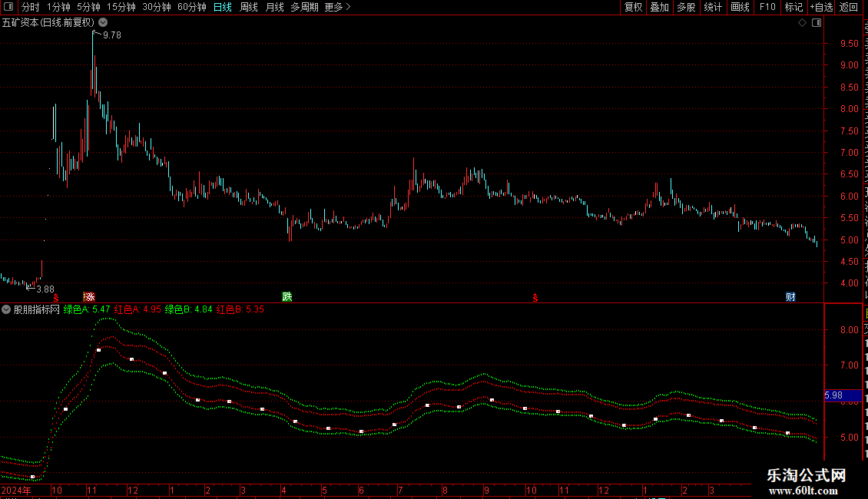868x499 pixels.
Task: Click the 红色B: 5.35 indicator value
Action: tap(240, 310)
